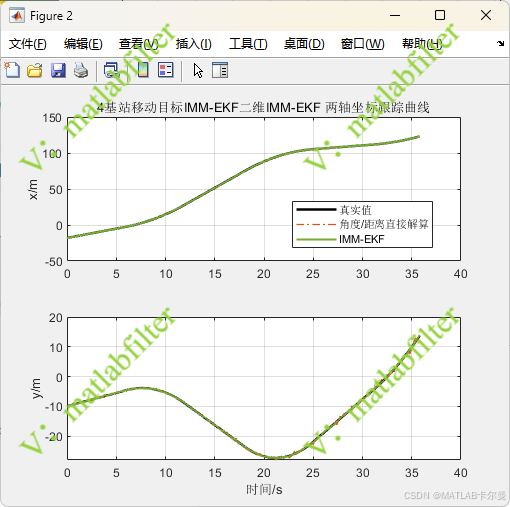Open the 窗口(W) menu

362,44
